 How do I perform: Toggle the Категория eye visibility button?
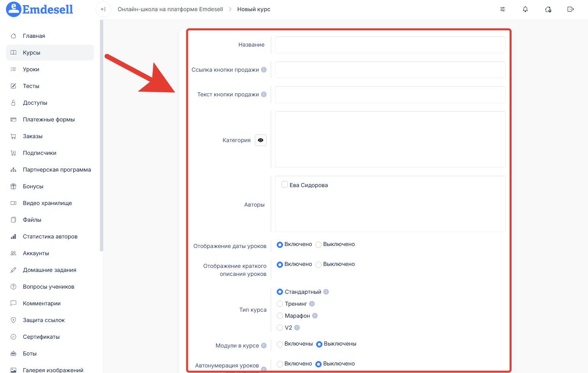tap(261, 140)
